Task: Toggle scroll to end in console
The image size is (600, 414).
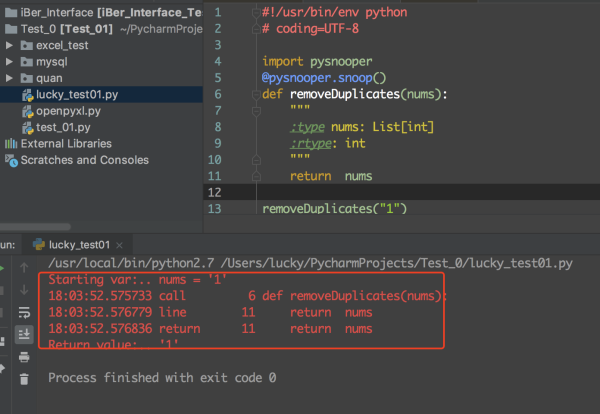Action: point(24,334)
